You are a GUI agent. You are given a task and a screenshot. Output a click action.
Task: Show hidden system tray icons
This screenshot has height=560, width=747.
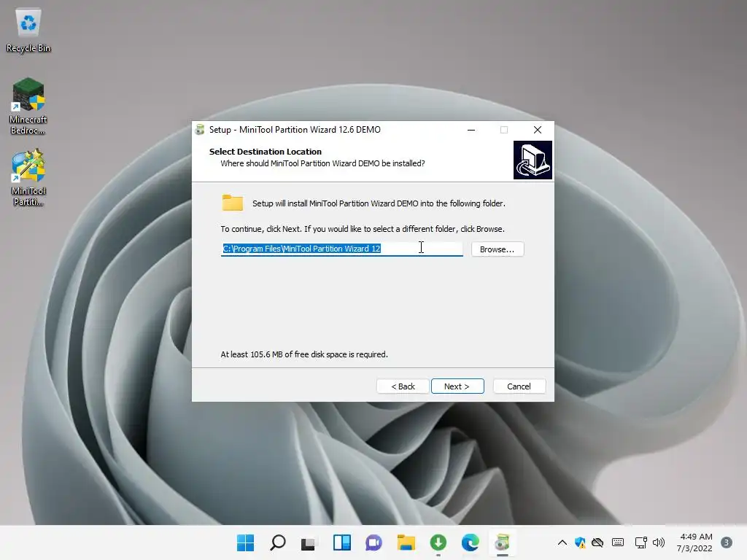(562, 542)
